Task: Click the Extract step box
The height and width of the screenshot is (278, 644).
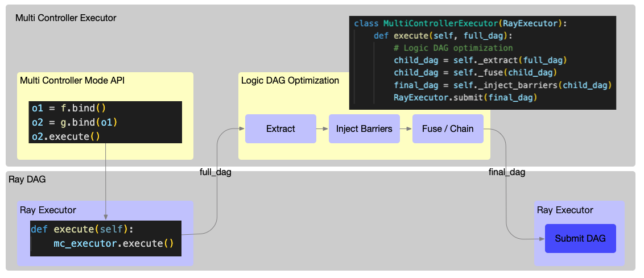Action: pyautogui.click(x=280, y=128)
